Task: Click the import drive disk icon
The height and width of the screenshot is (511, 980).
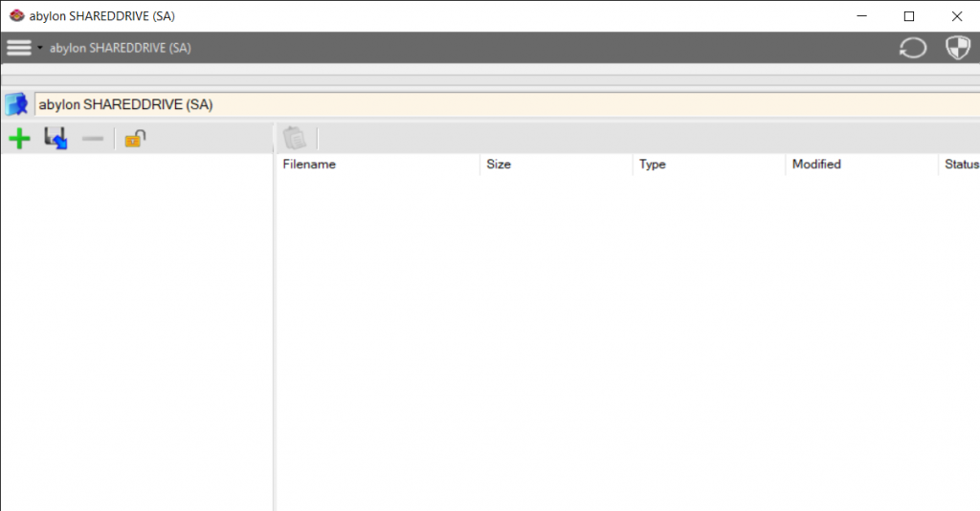Action: [x=56, y=138]
